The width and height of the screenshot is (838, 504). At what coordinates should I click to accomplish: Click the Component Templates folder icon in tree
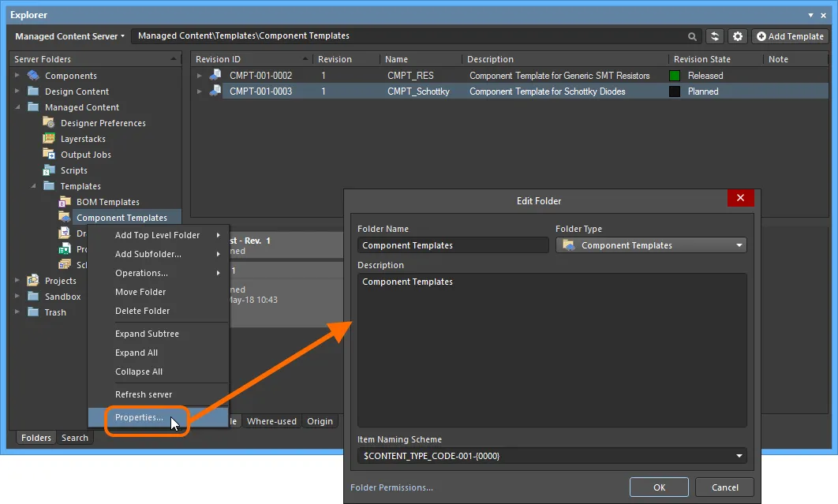65,218
